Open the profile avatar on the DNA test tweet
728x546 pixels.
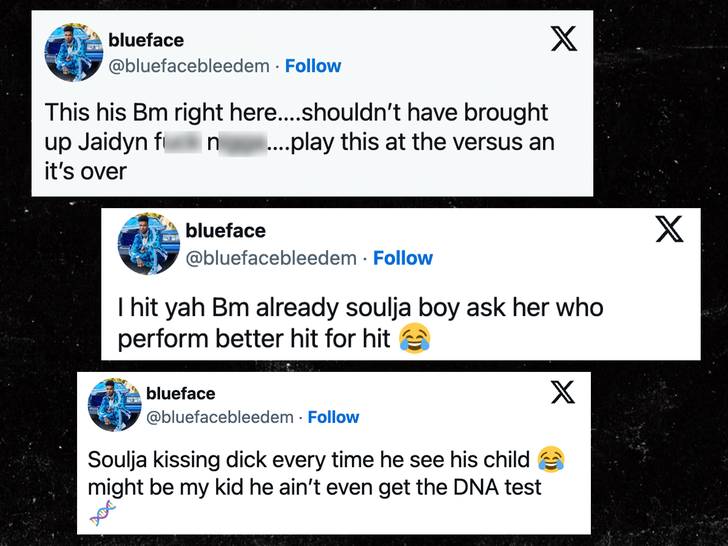113,405
